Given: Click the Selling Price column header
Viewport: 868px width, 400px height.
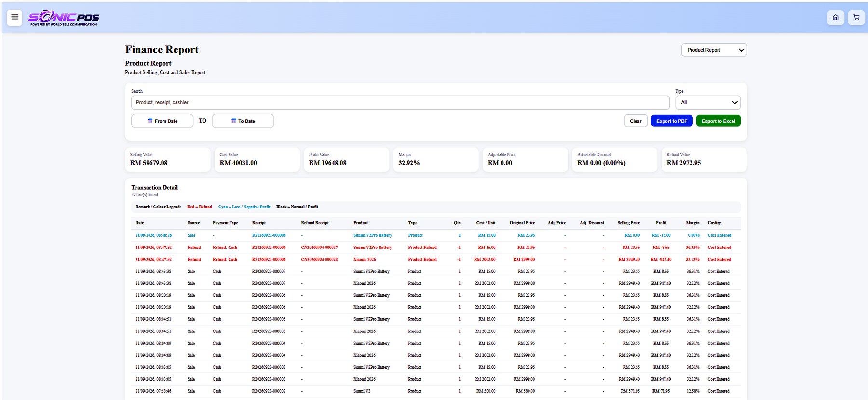Looking at the screenshot, I should point(629,223).
